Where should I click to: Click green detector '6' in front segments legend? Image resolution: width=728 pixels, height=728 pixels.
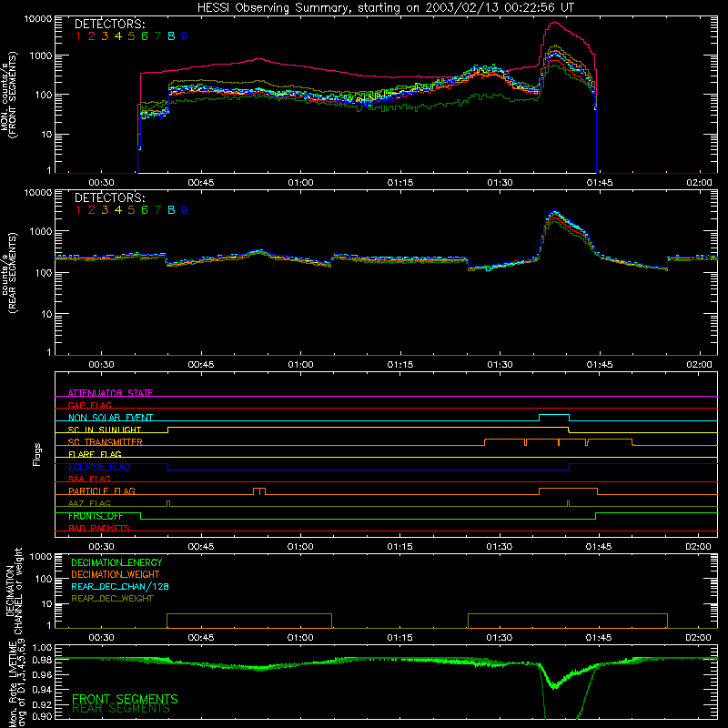tap(145, 36)
